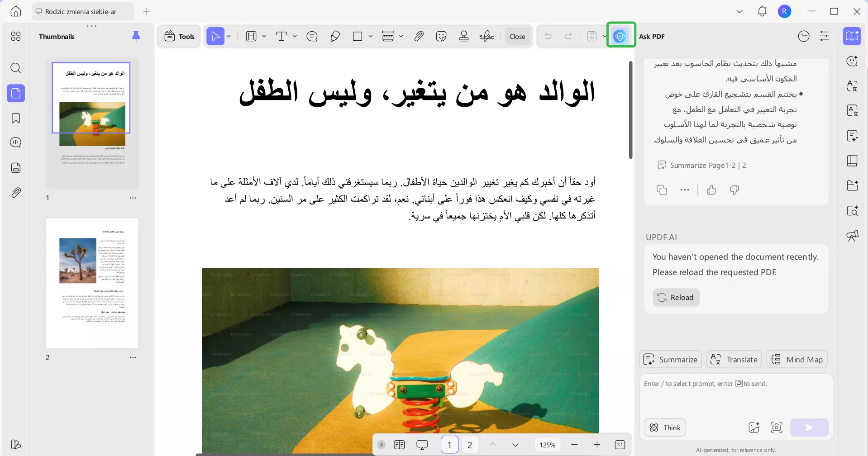Copy the AI summary response
This screenshot has height=456, width=868.
[x=662, y=190]
